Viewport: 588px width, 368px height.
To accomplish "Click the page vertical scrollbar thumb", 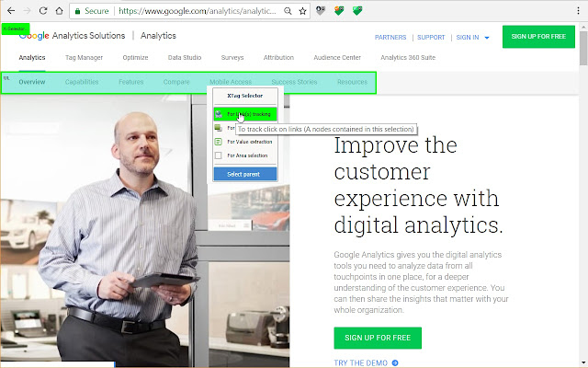I will 583,48.
